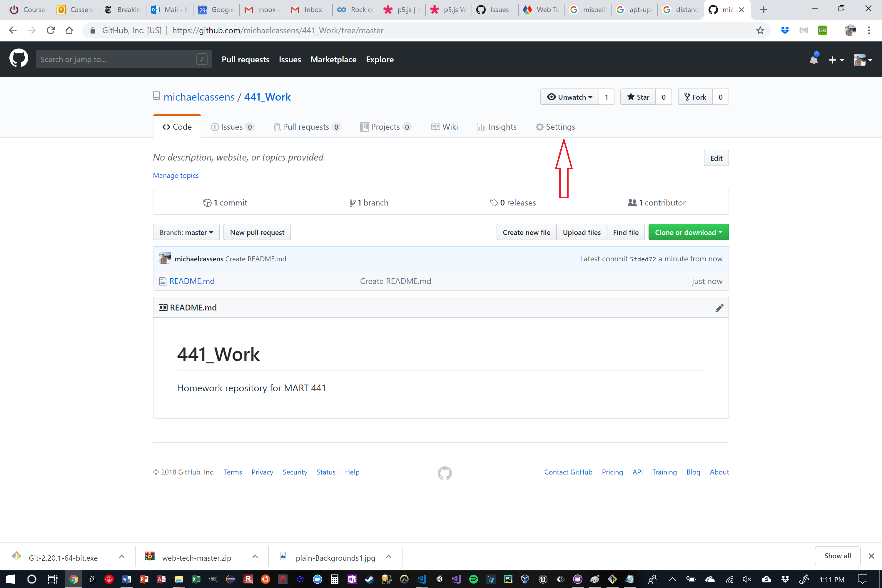The image size is (882, 588).
Task: Click the footer GitHub mark icon
Action: click(445, 473)
